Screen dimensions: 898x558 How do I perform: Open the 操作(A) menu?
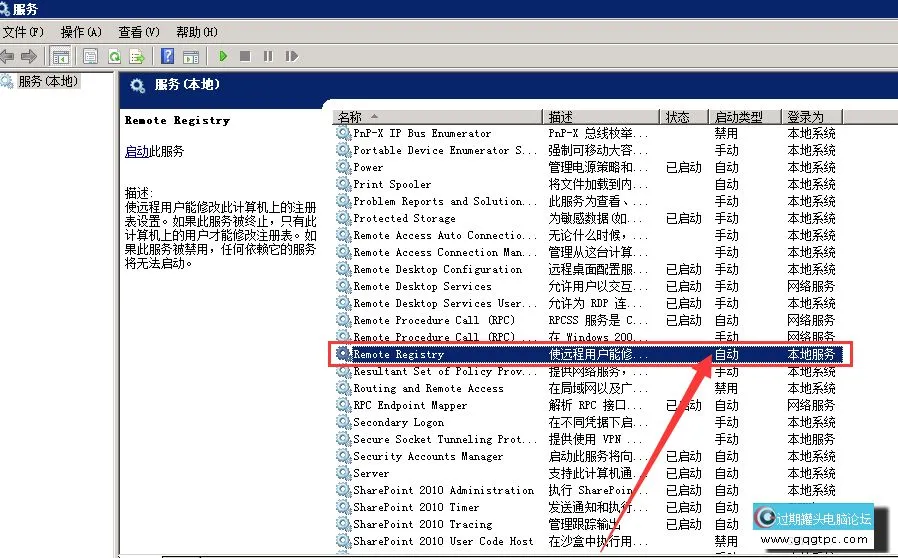[81, 32]
